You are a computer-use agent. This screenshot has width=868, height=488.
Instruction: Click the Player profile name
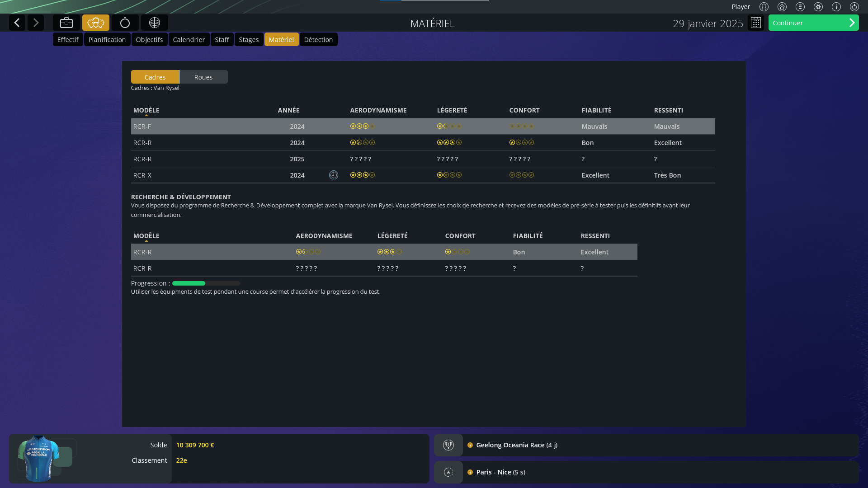point(741,7)
